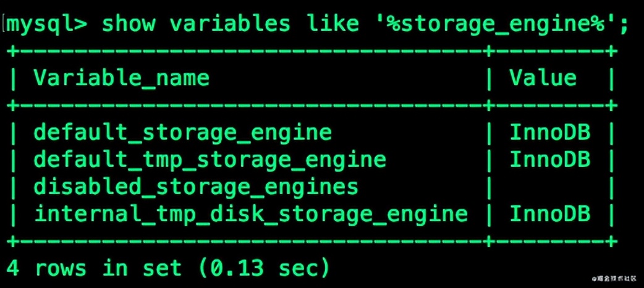Click the 'like' keyword in the query
This screenshot has width=644, height=288.
pos(332,24)
